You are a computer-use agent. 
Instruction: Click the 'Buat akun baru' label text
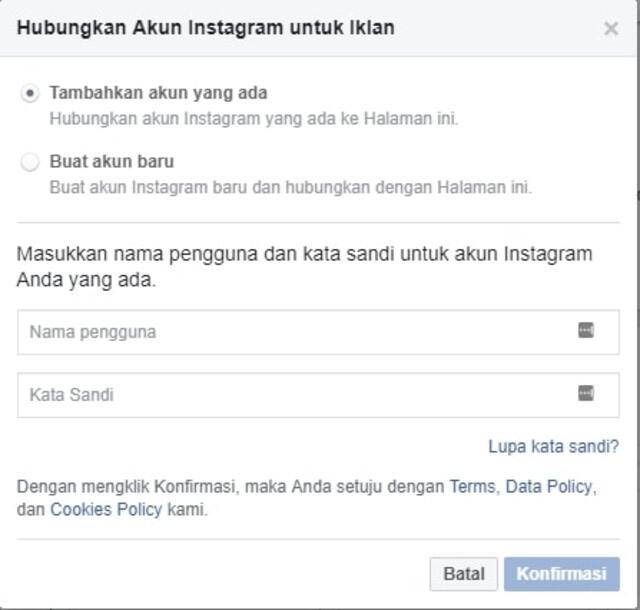pos(111,161)
